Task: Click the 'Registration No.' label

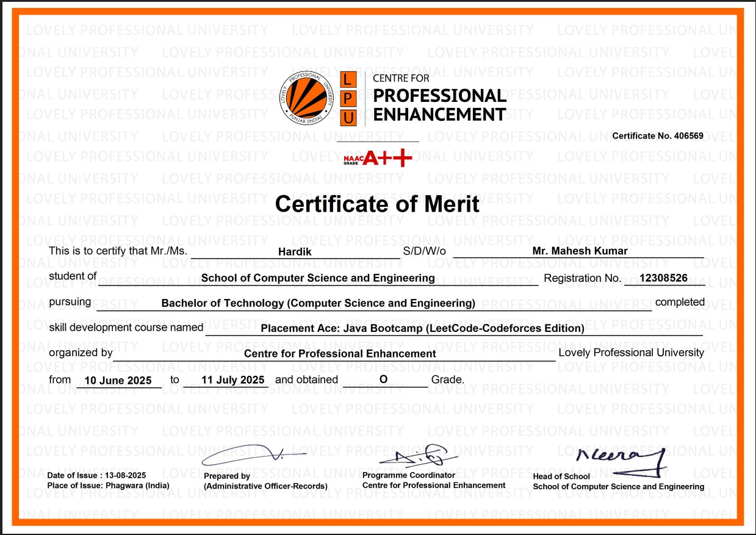Action: (583, 278)
